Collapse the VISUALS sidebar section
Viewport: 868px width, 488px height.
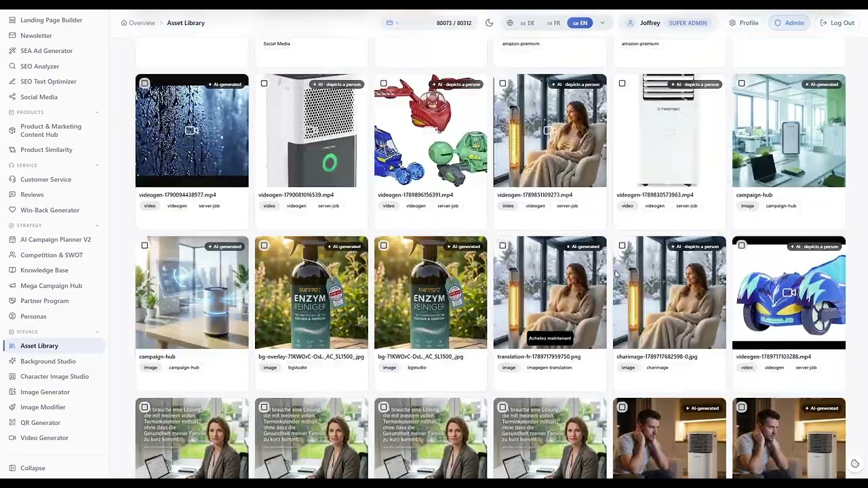(96, 331)
